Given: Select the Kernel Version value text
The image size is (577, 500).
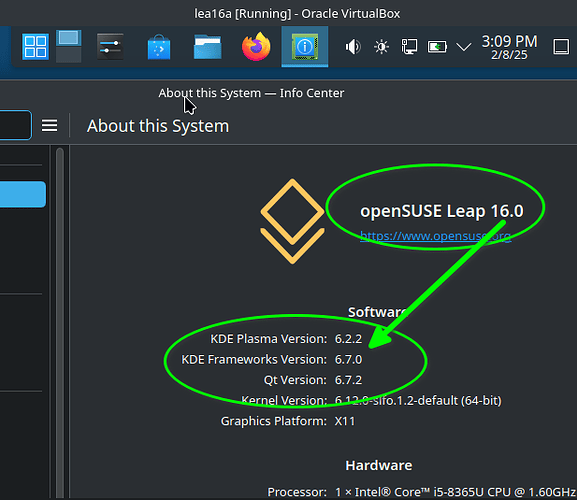Looking at the screenshot, I should pos(418,400).
